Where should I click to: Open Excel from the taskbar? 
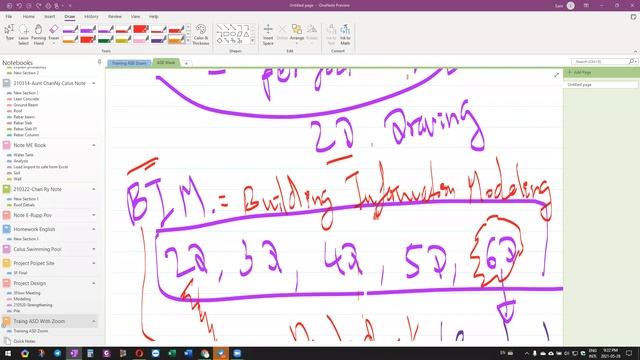(x=172, y=353)
